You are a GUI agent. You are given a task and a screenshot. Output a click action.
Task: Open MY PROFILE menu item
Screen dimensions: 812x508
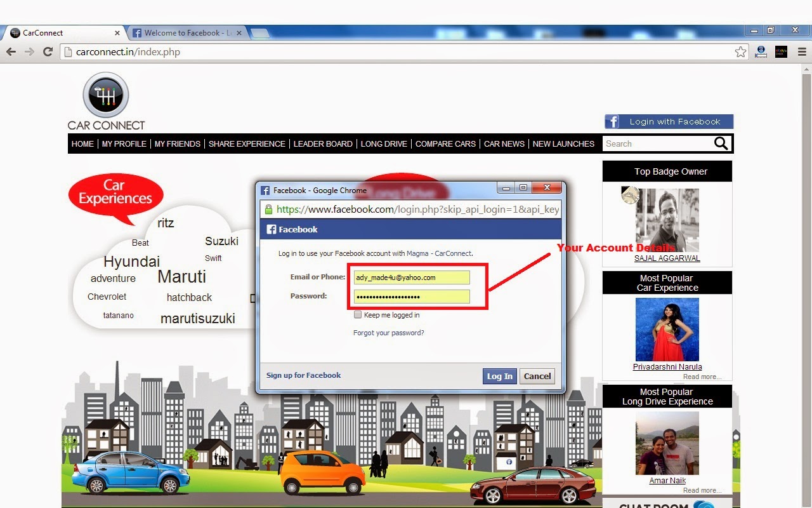(x=124, y=144)
